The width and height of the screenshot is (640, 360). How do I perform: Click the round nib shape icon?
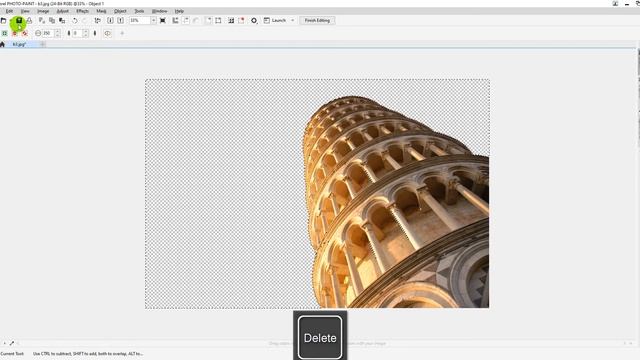[x=38, y=33]
